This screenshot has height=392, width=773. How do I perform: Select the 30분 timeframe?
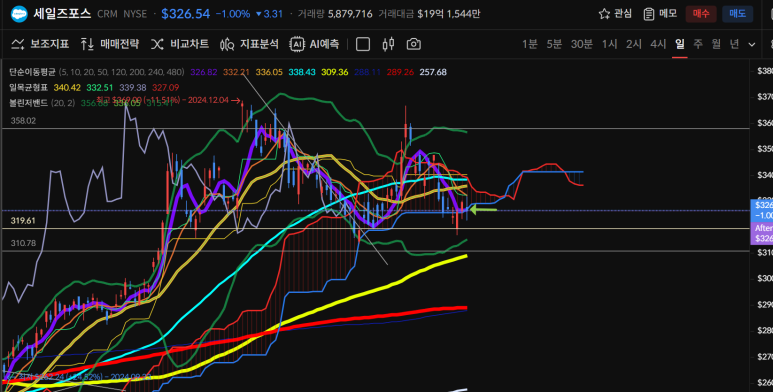pyautogui.click(x=582, y=44)
